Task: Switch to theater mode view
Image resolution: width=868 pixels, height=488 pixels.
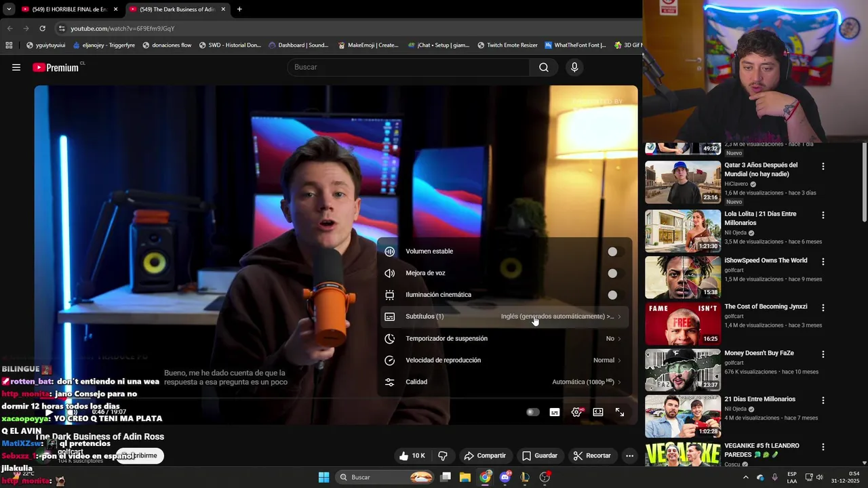Action: [598, 412]
